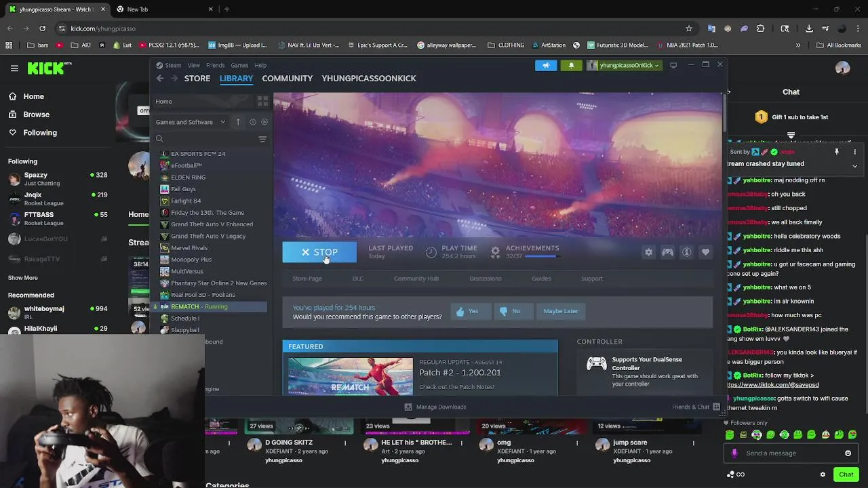Select Marvel Rivals in Steam library

click(x=189, y=248)
